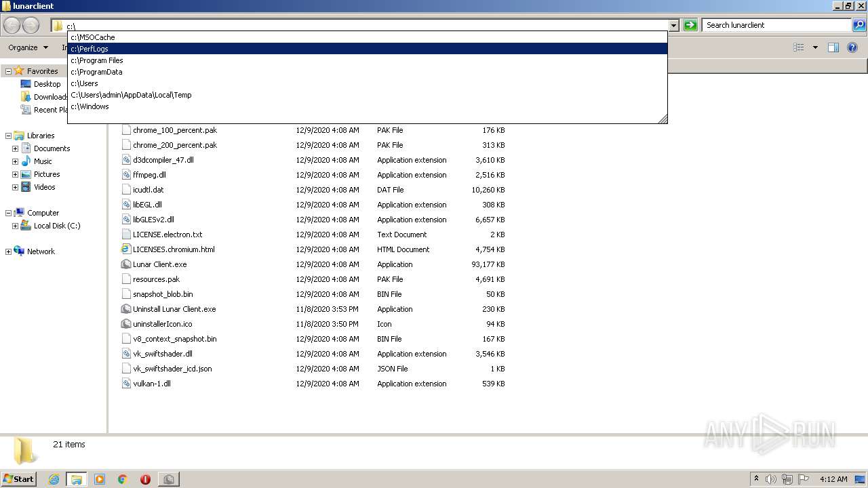Select the resources.pak file
This screenshot has height=488, width=868.
[x=156, y=279]
